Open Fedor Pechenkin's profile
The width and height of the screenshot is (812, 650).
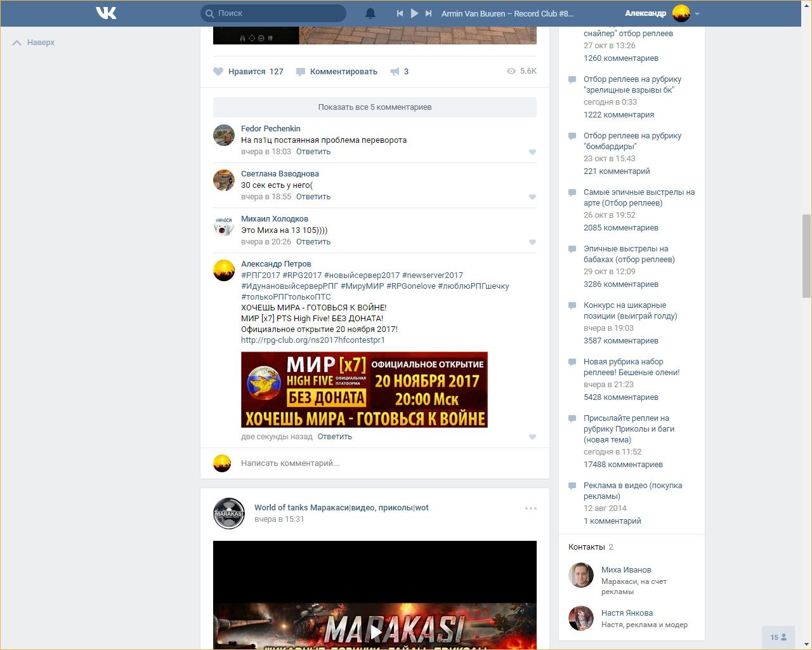click(x=271, y=128)
